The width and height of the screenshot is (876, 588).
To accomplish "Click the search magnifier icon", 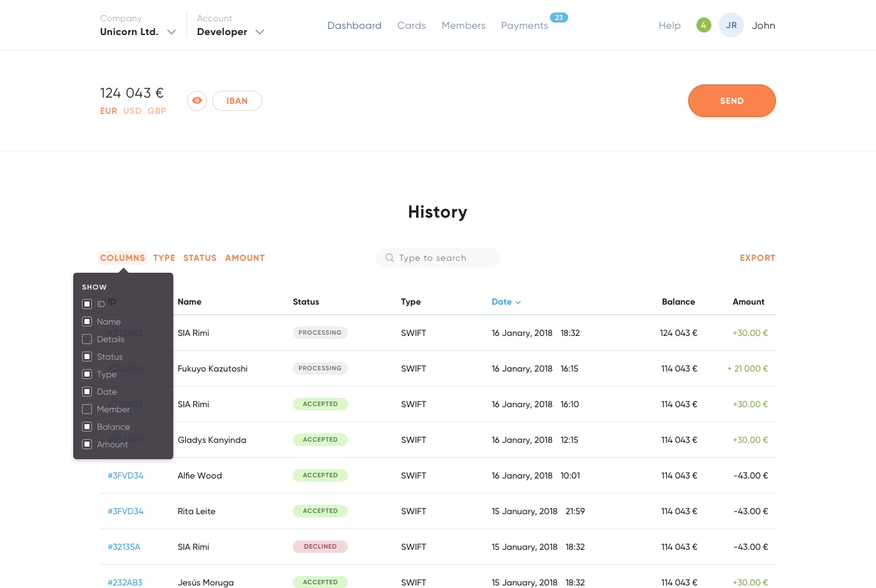I will click(390, 258).
